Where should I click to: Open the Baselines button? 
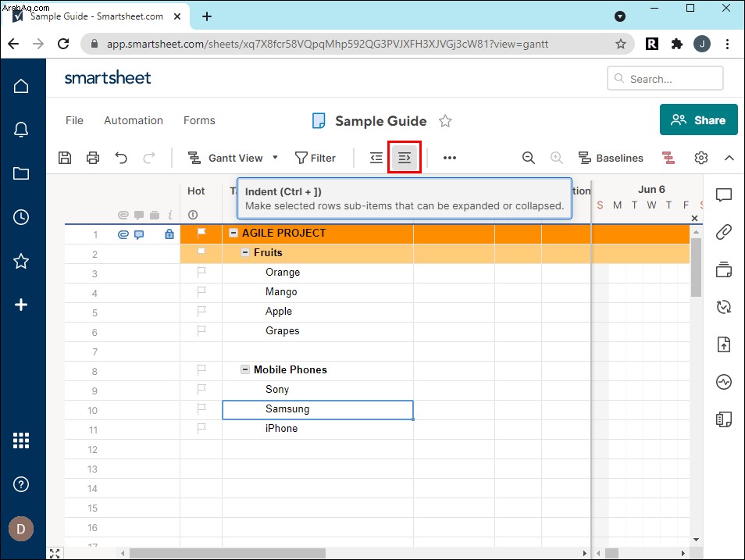click(x=611, y=158)
